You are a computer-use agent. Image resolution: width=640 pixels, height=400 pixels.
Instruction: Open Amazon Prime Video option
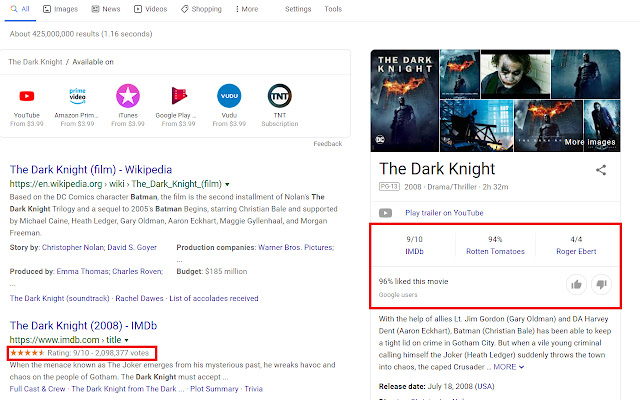pyautogui.click(x=77, y=95)
